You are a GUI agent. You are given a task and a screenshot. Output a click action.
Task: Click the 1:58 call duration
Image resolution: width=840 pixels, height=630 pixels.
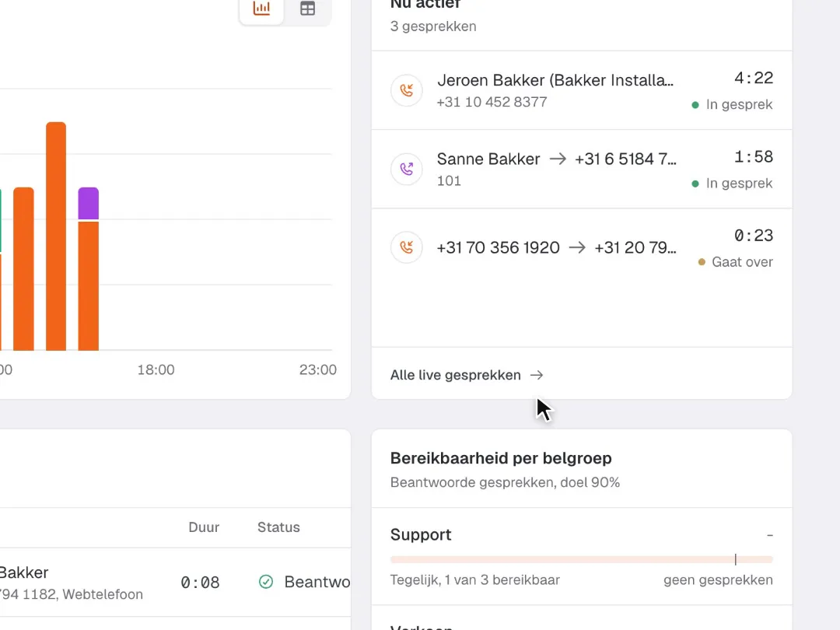tap(754, 157)
